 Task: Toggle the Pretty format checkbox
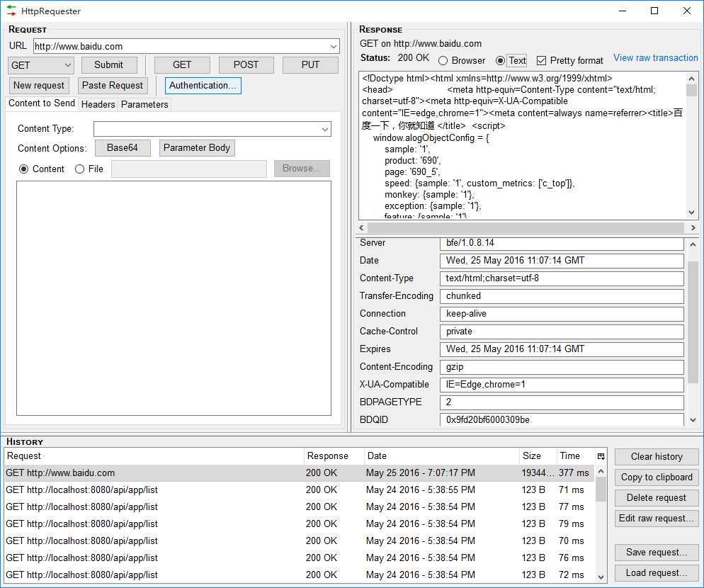click(542, 61)
